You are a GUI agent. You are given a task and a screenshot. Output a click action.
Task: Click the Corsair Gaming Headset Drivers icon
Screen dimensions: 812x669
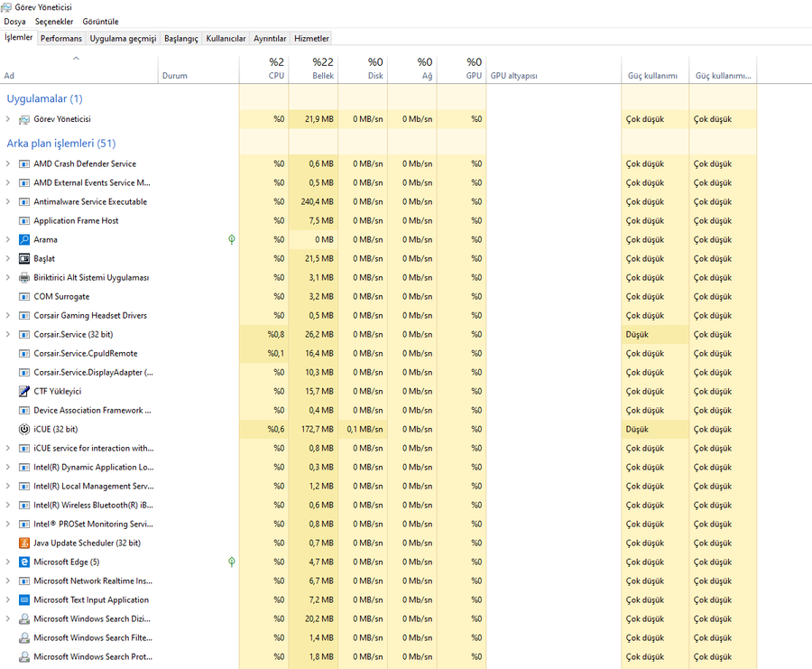pos(23,316)
